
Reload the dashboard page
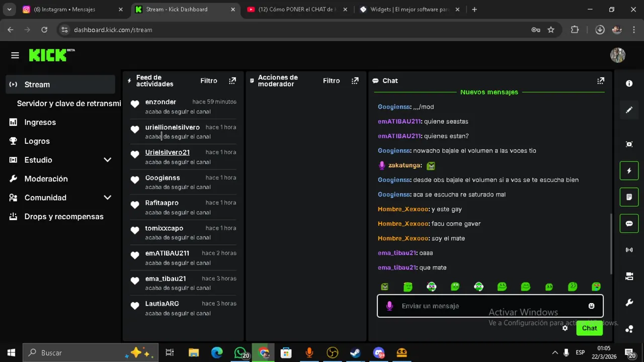pyautogui.click(x=44, y=30)
